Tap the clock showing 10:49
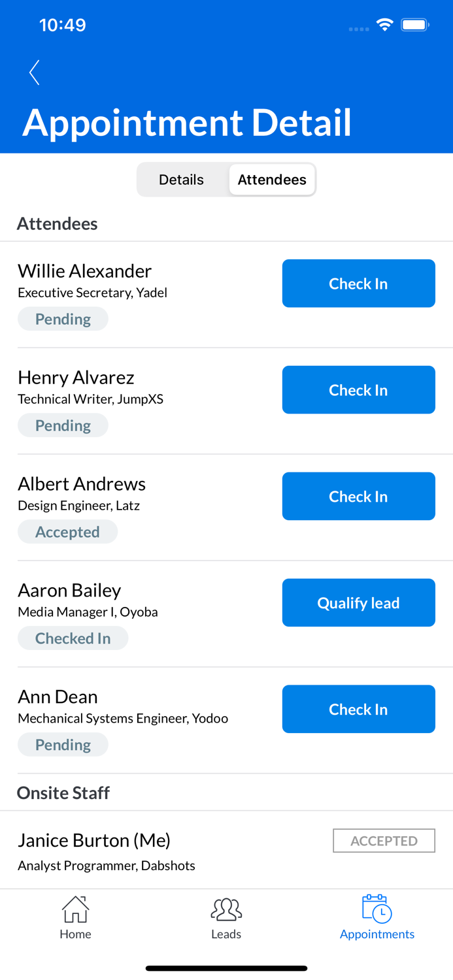The height and width of the screenshot is (980, 453). [x=63, y=25]
